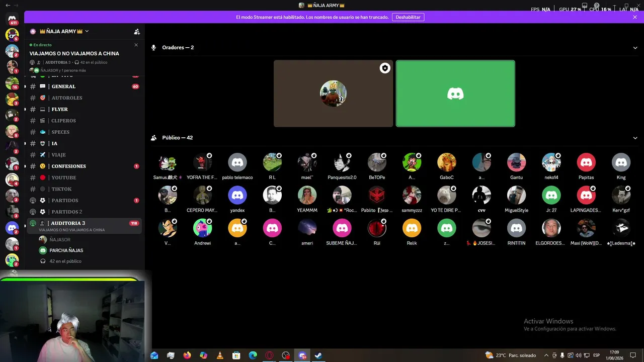Click the green Jr. 27 avatar
Viewport: 644px width, 362px height.
pos(551,195)
